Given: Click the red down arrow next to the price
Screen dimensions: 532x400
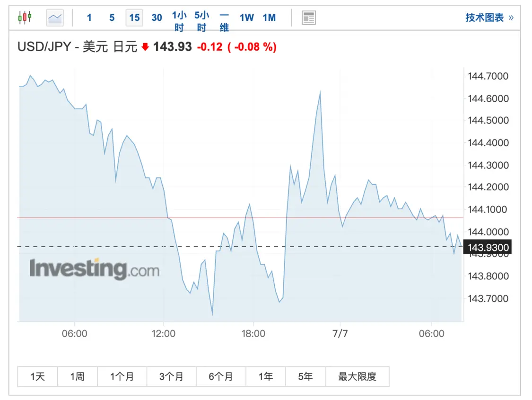Looking at the screenshot, I should (x=145, y=47).
